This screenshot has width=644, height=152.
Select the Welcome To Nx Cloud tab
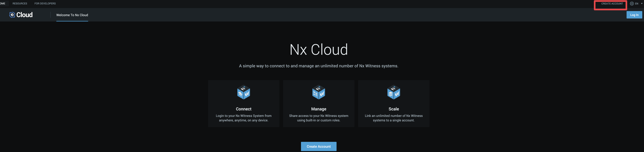(72, 15)
